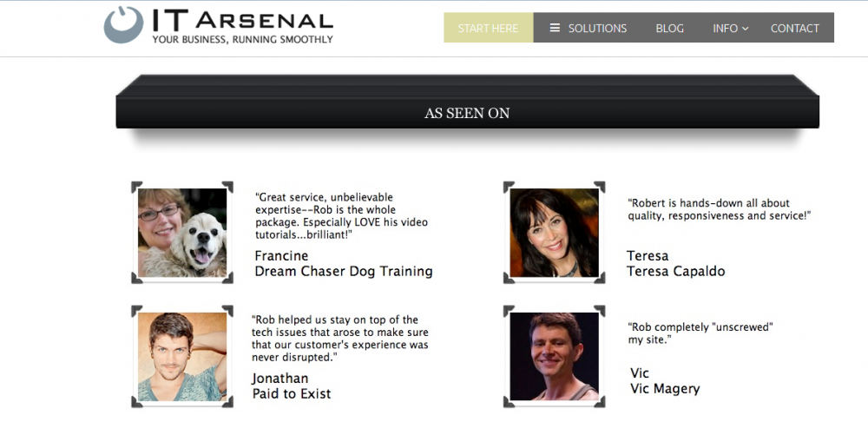The image size is (868, 435).
Task: Click the Start Here button
Action: click(488, 28)
